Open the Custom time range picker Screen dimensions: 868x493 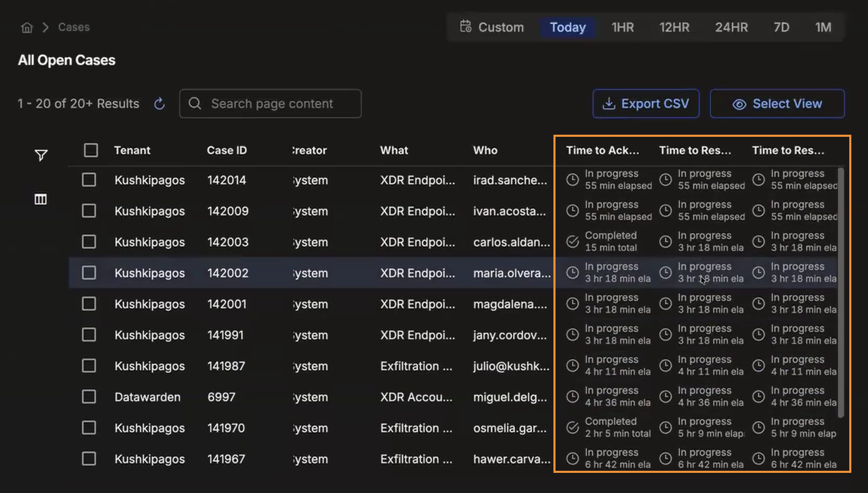coord(492,27)
